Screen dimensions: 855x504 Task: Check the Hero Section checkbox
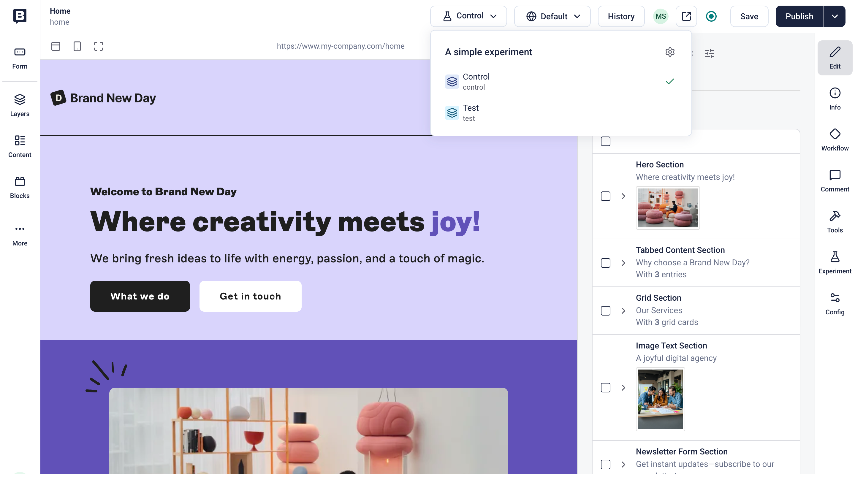coord(605,196)
